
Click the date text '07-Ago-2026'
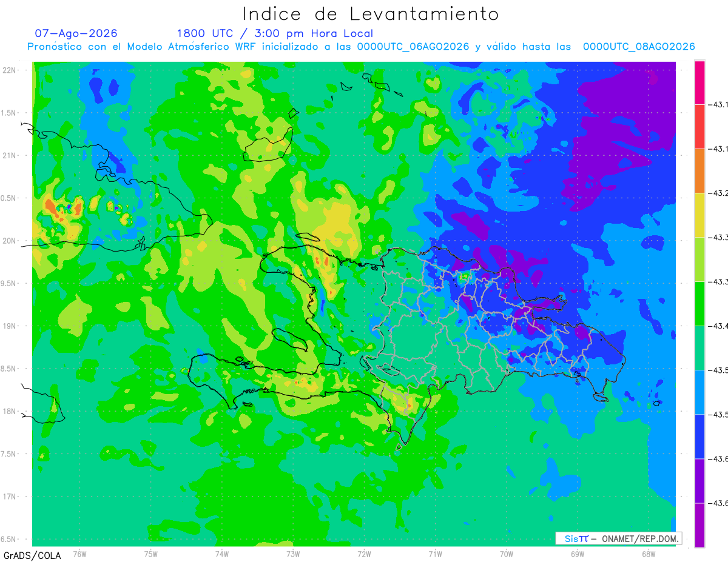[x=76, y=33]
